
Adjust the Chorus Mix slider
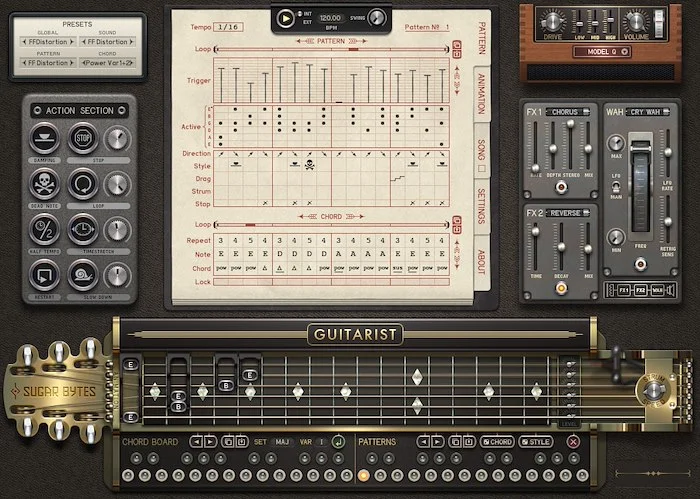tap(588, 150)
